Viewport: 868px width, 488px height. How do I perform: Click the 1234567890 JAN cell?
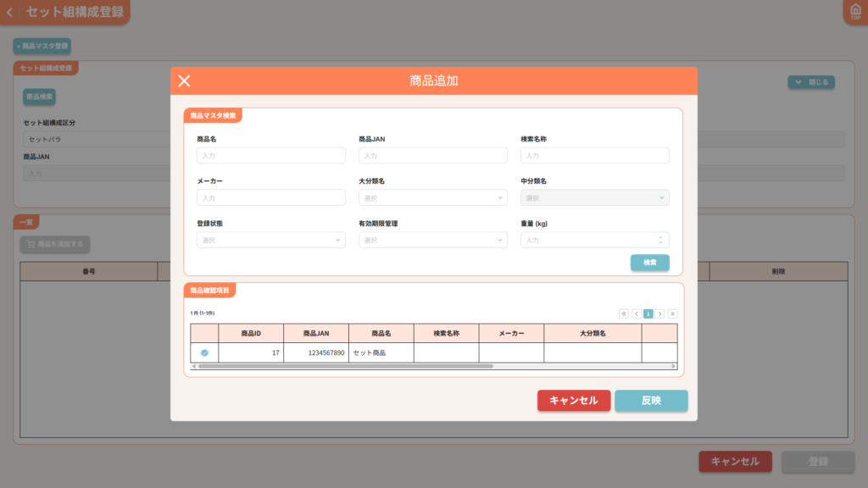click(x=316, y=352)
